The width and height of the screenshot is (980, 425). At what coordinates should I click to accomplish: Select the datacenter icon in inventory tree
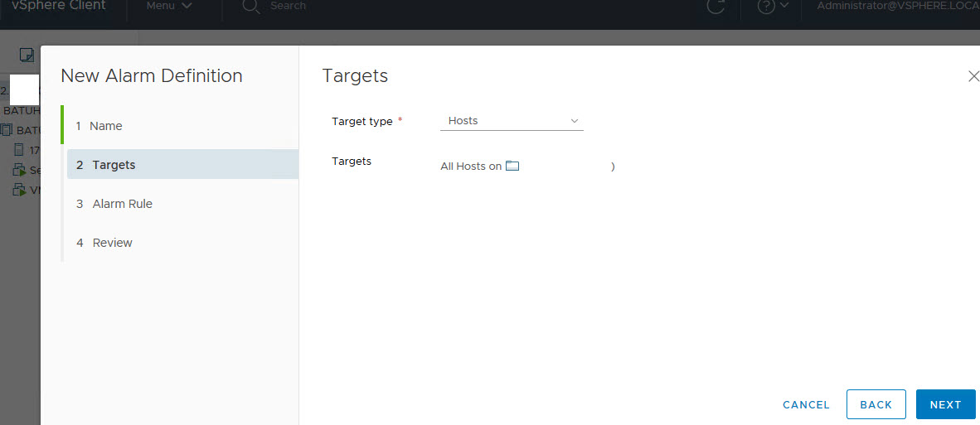[7, 130]
